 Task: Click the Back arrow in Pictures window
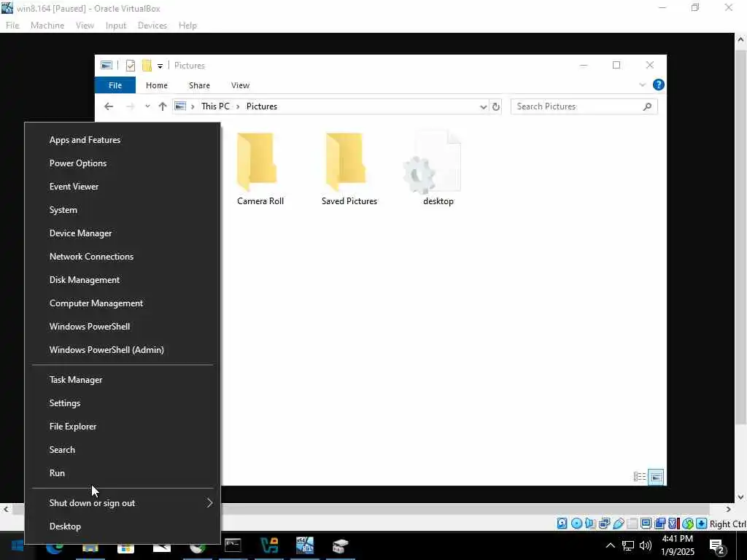(x=109, y=106)
